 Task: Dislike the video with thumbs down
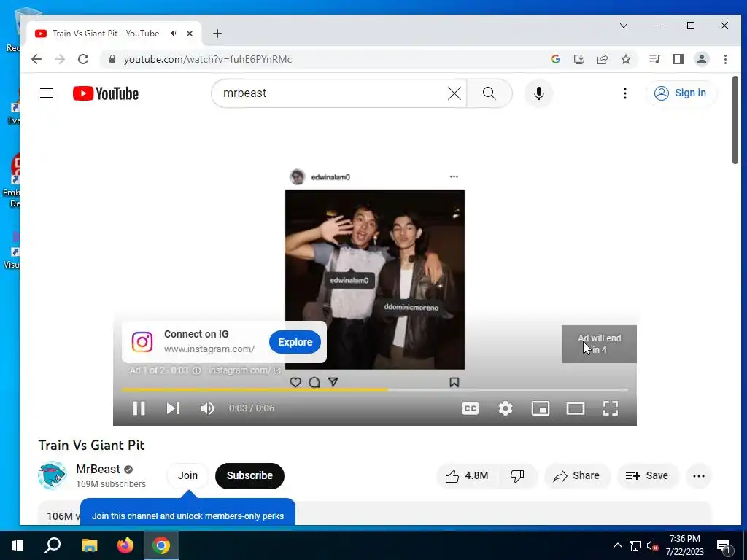click(x=517, y=475)
